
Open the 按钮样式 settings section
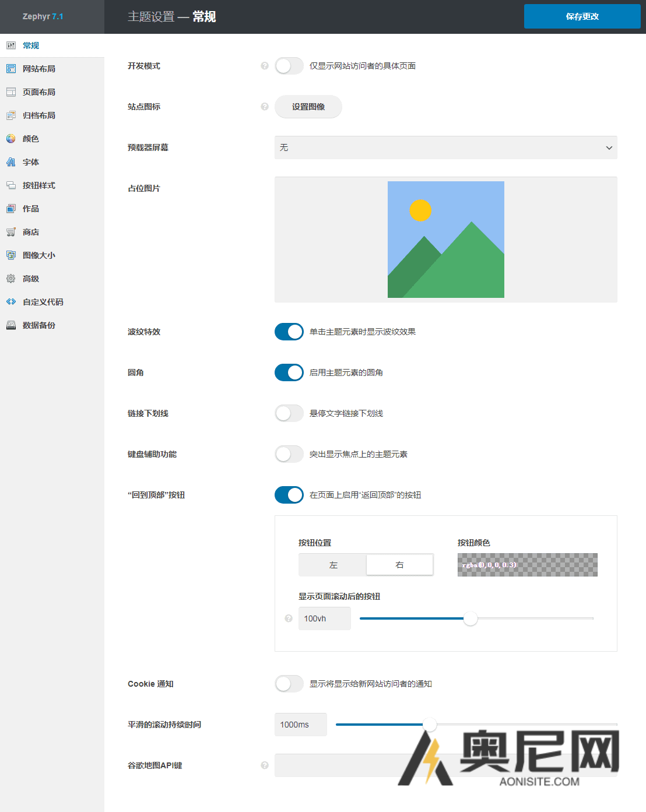(x=38, y=185)
